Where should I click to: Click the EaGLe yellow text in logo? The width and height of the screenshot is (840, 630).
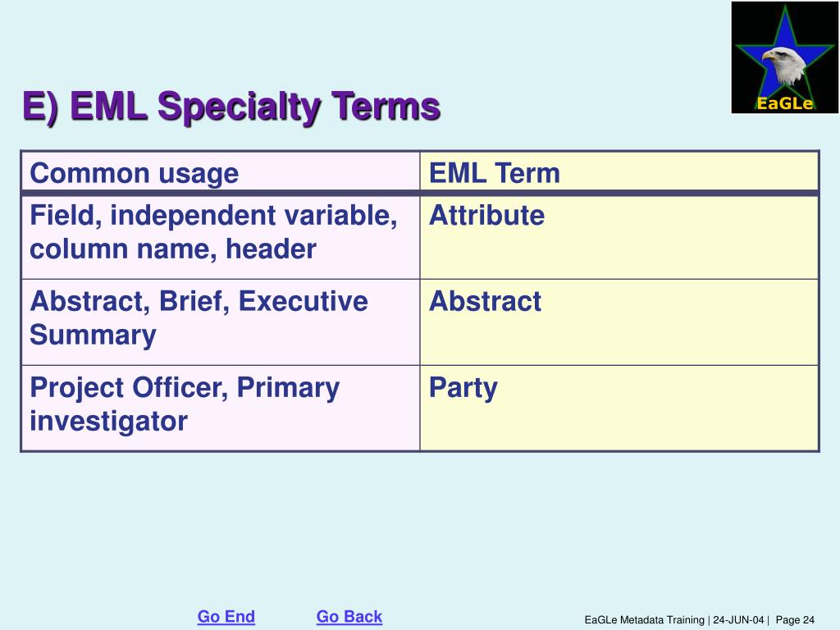click(785, 103)
